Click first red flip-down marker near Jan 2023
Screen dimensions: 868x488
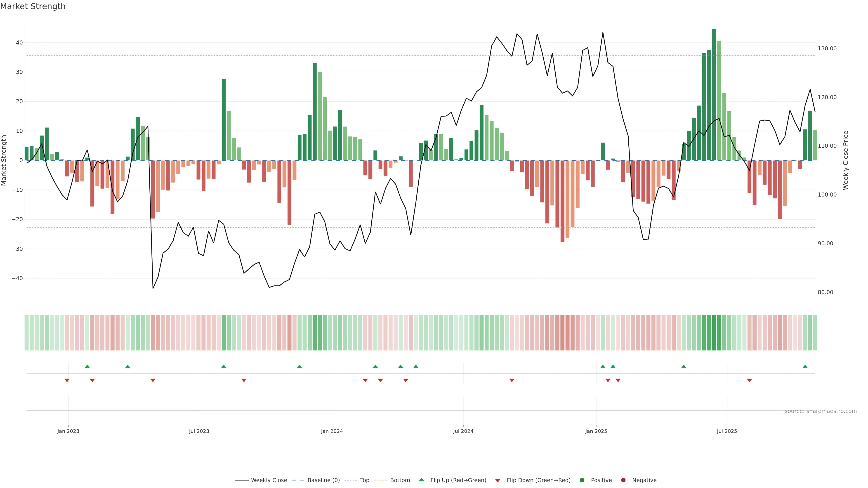[x=67, y=380]
